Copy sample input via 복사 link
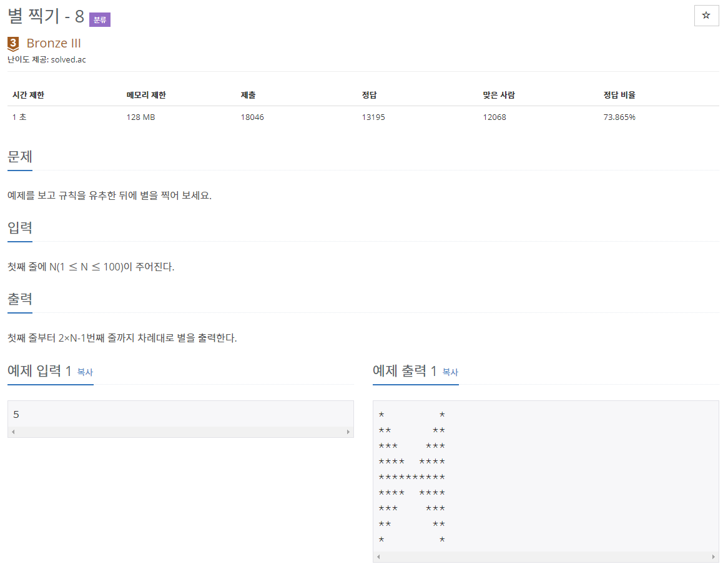 [x=85, y=372]
